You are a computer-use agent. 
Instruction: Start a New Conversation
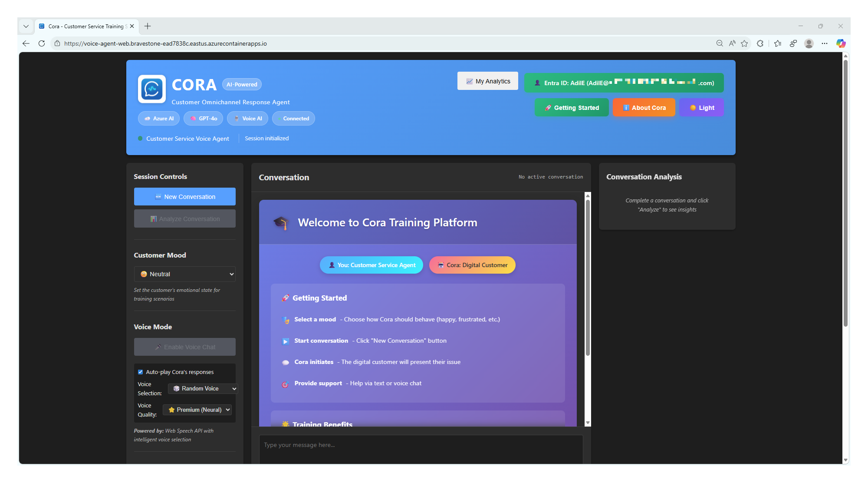click(184, 196)
